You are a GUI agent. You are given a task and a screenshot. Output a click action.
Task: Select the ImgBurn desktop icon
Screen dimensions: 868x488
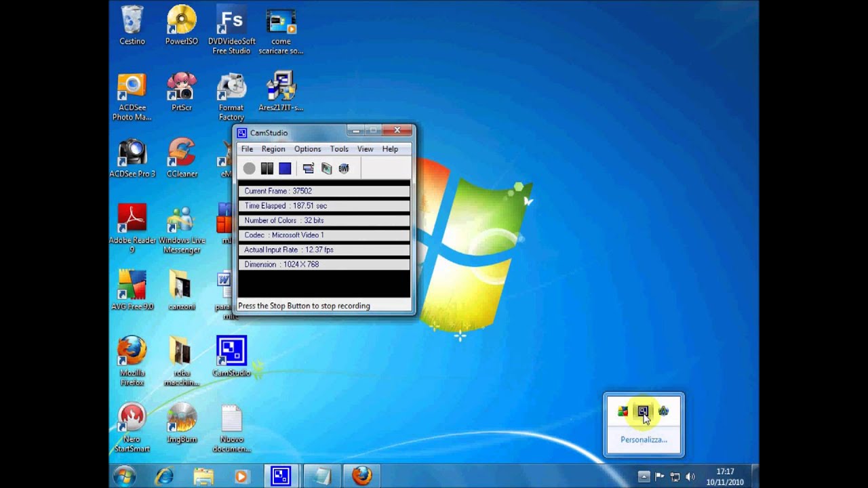tap(182, 424)
